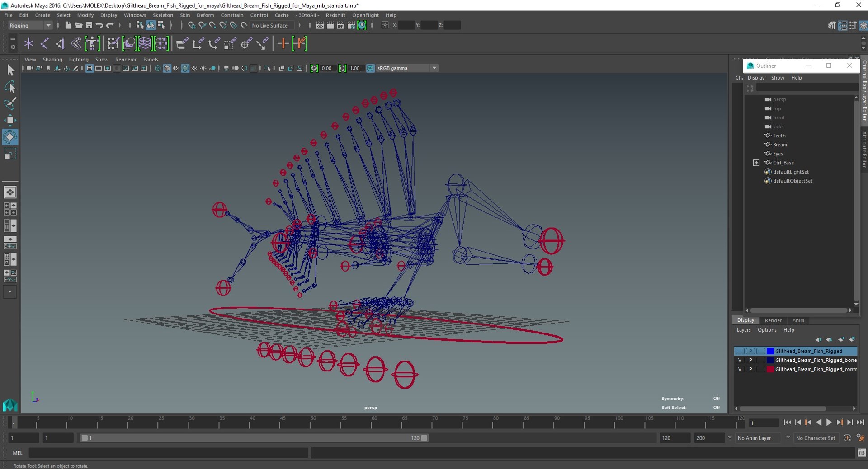Open the animation preferences running-man icon
868x469 pixels.
(860, 438)
